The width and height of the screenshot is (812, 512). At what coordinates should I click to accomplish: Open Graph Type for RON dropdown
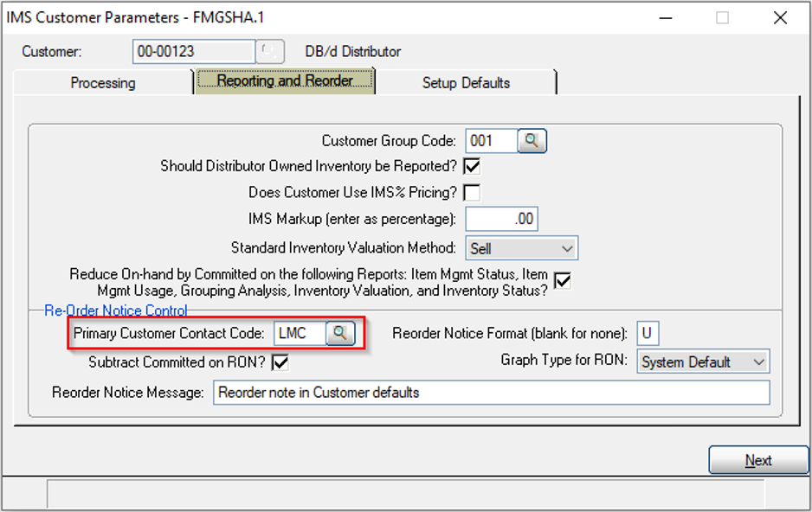click(x=703, y=362)
